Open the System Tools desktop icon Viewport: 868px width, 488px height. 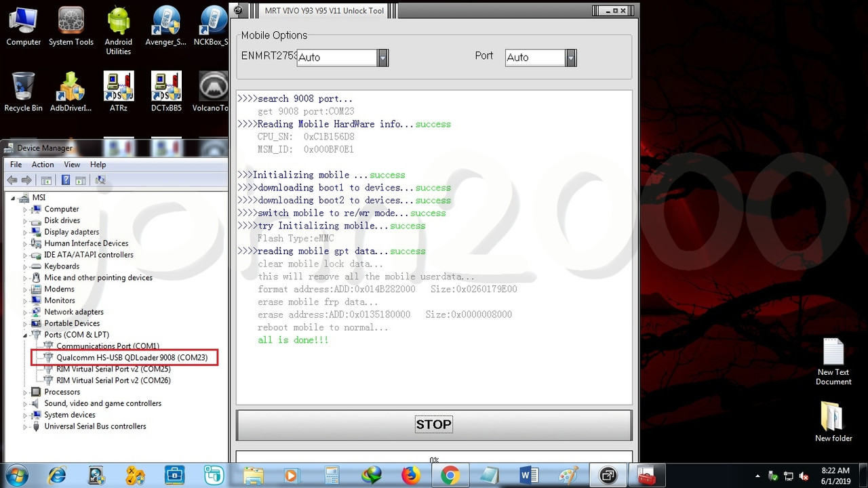tap(71, 27)
